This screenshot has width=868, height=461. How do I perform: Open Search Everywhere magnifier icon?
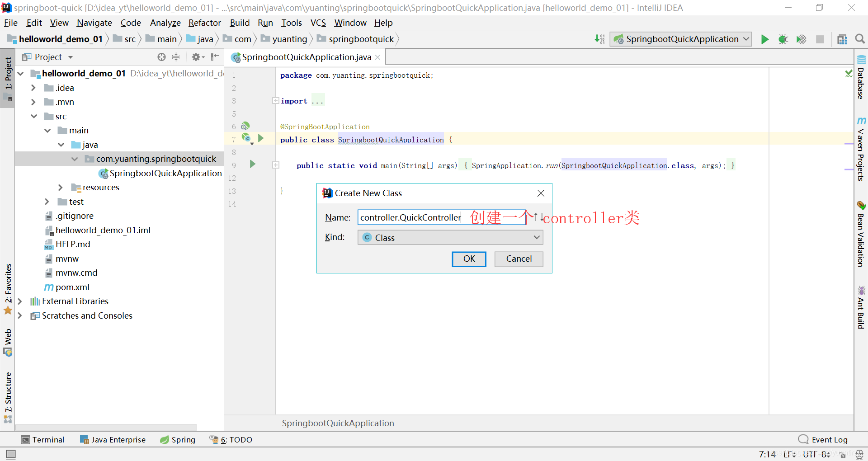point(860,39)
